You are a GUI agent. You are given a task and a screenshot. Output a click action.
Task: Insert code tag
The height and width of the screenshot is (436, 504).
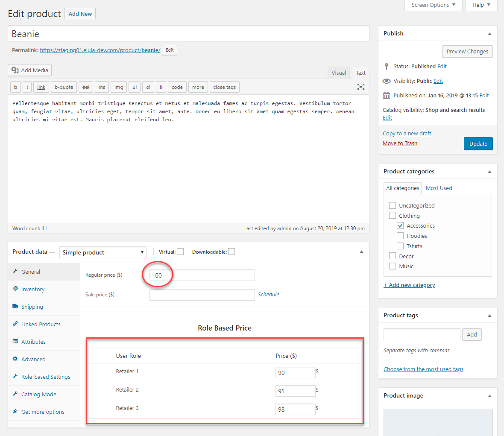pyautogui.click(x=177, y=87)
